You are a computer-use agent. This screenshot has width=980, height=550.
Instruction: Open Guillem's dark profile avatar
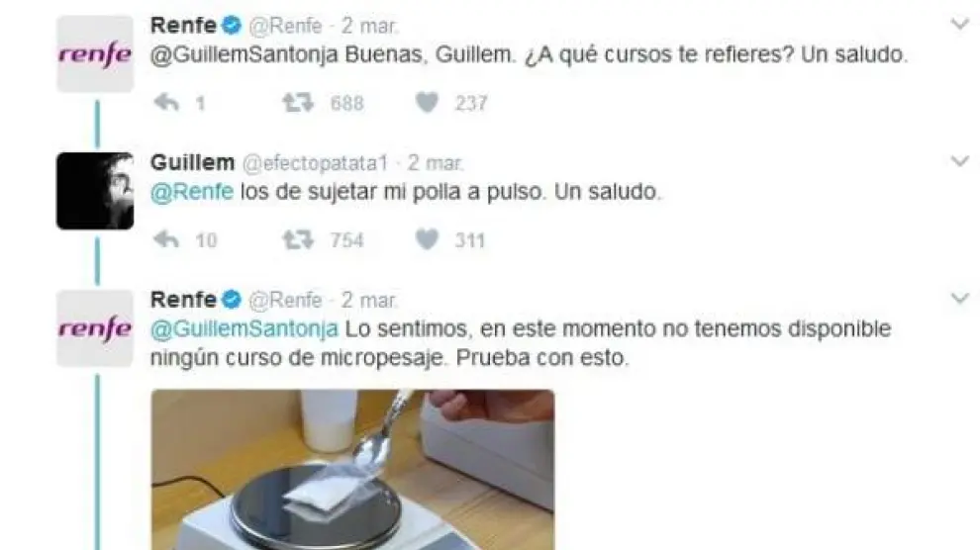click(95, 191)
